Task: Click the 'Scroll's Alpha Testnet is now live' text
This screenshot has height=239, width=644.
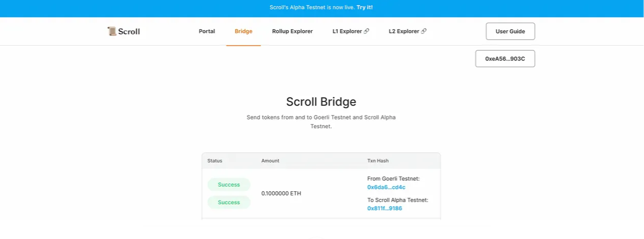Action: (x=312, y=8)
